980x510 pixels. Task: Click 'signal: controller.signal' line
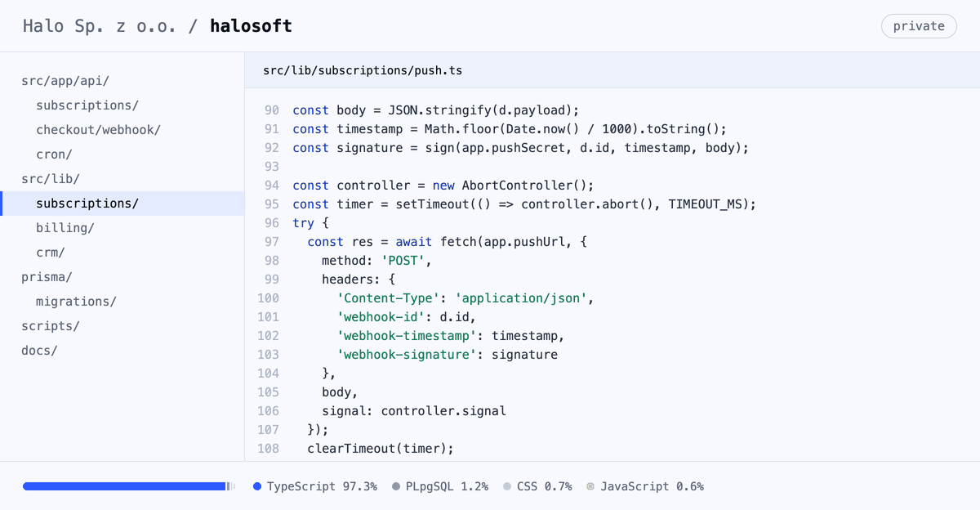click(414, 411)
